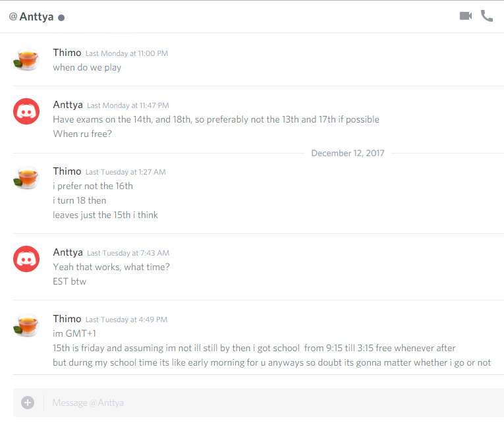This screenshot has width=504, height=423.
Task: Click the "when do we play" message
Action: click(87, 67)
